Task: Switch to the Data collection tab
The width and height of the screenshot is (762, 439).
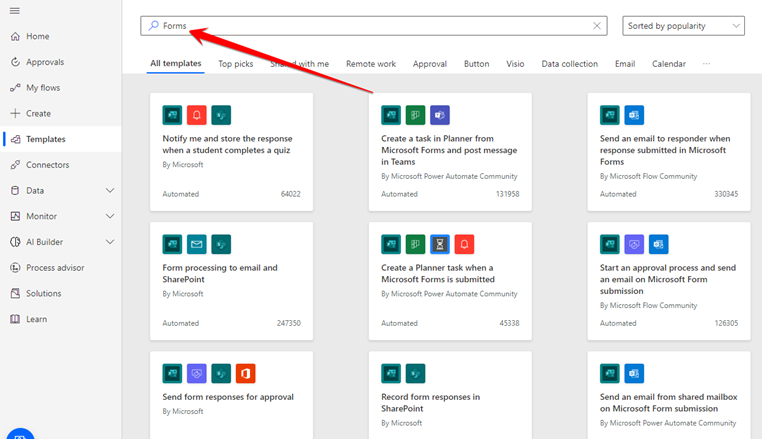Action: 570,64
